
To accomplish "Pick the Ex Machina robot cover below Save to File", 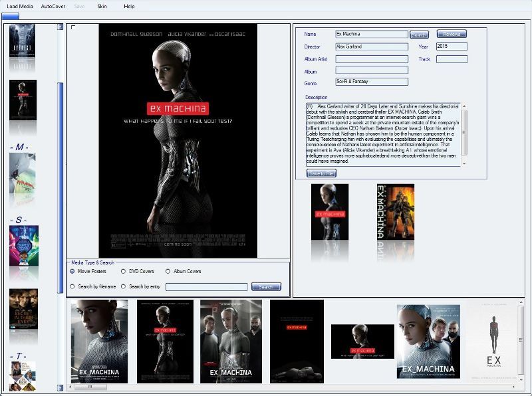I will [330, 212].
